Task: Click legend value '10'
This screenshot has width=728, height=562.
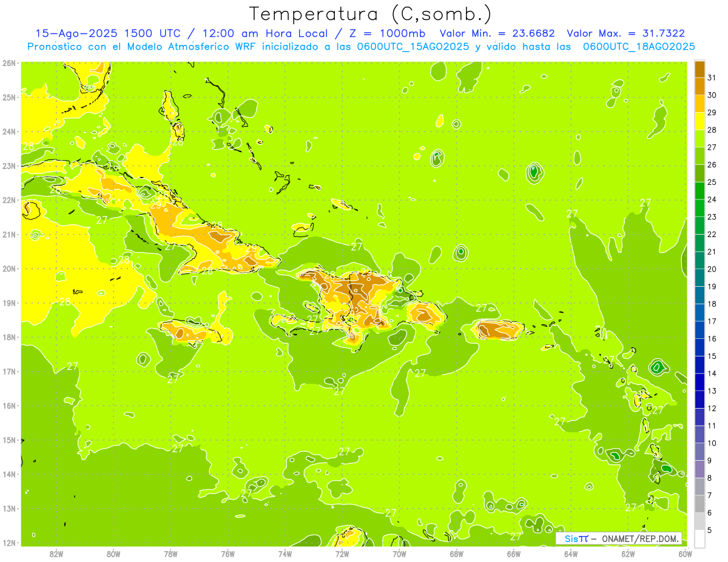Action: (x=712, y=443)
